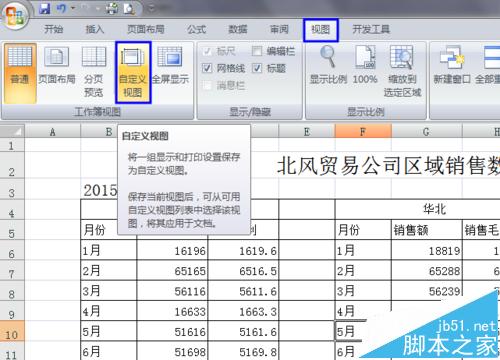Click the 2月 cell in column F
Screen dimensions: 500x360
point(363,271)
